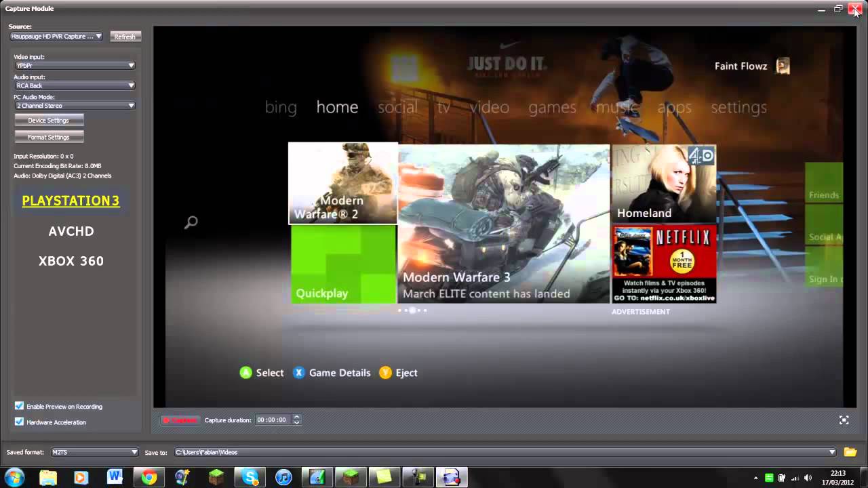868x488 pixels.
Task: Click the Netflix advertisement tile
Action: [x=664, y=264]
